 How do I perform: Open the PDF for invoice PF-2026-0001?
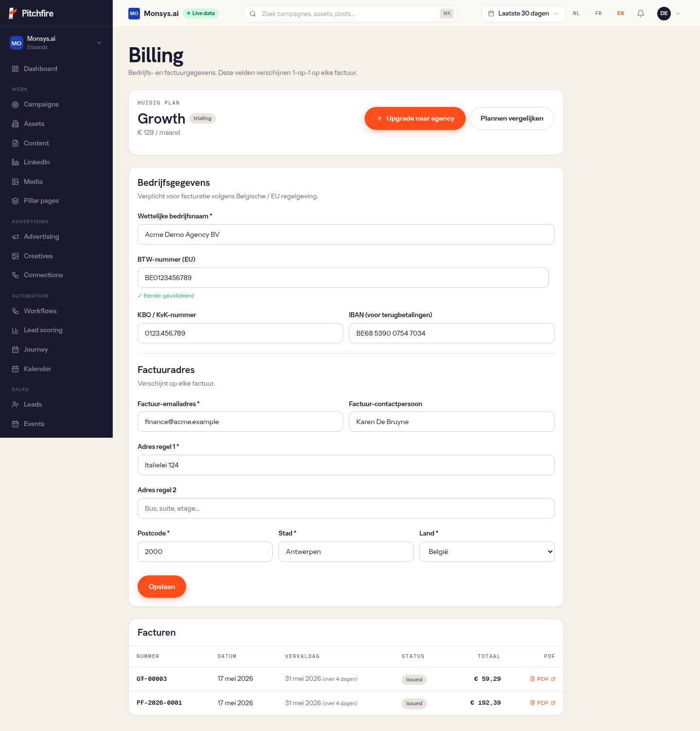542,703
